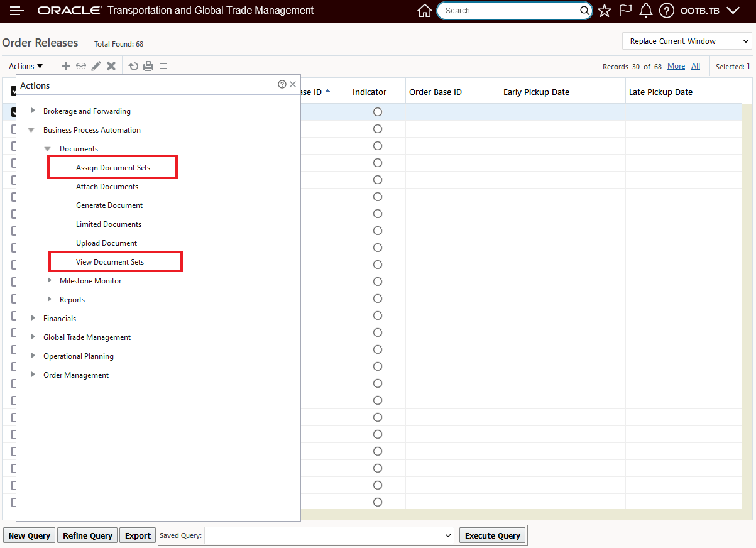Go to the Home page icon
This screenshot has width=756, height=548.
[425, 11]
